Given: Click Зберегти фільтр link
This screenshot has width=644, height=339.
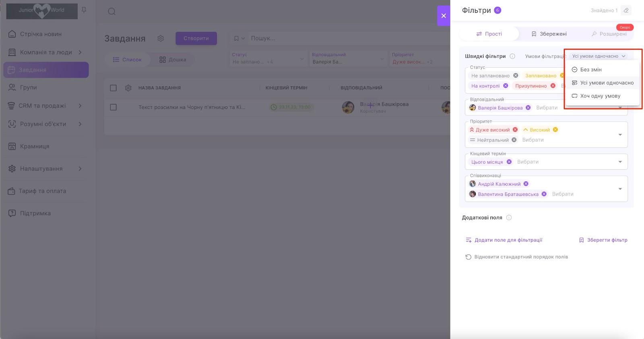Looking at the screenshot, I should click(x=603, y=240).
